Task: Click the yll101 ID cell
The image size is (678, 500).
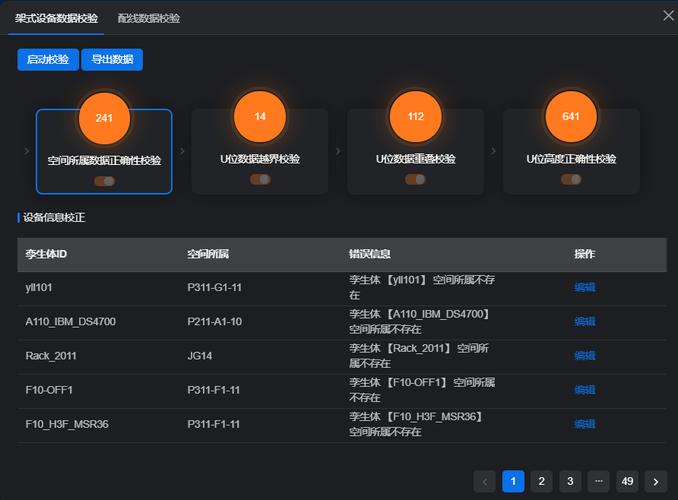Action: 39,287
